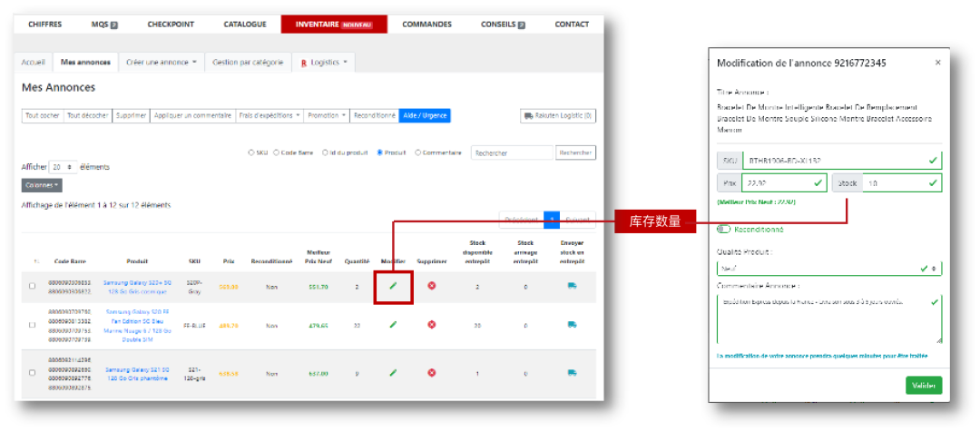
Task: Click red delete icon for Galaxy S22+ row
Action: click(432, 286)
